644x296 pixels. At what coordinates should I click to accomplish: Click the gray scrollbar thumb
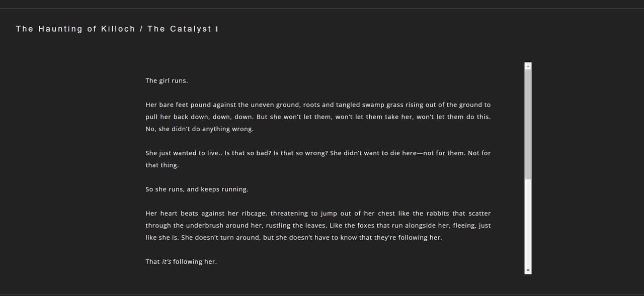point(528,125)
